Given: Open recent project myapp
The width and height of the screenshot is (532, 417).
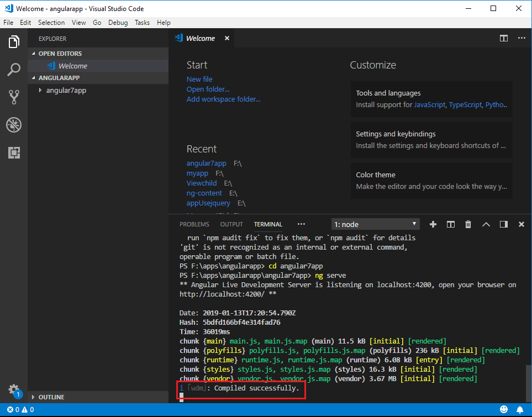Looking at the screenshot, I should coord(197,173).
